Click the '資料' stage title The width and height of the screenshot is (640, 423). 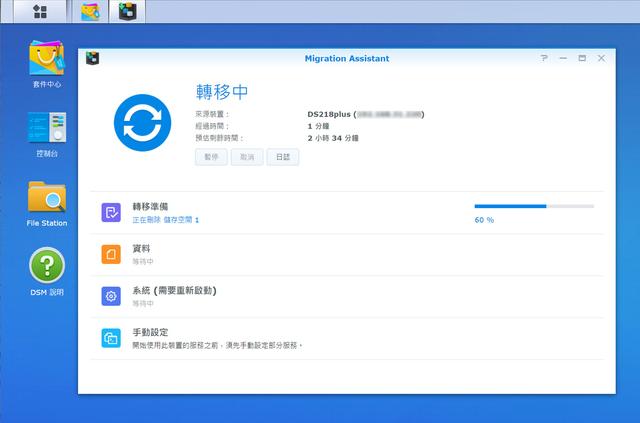coord(141,249)
